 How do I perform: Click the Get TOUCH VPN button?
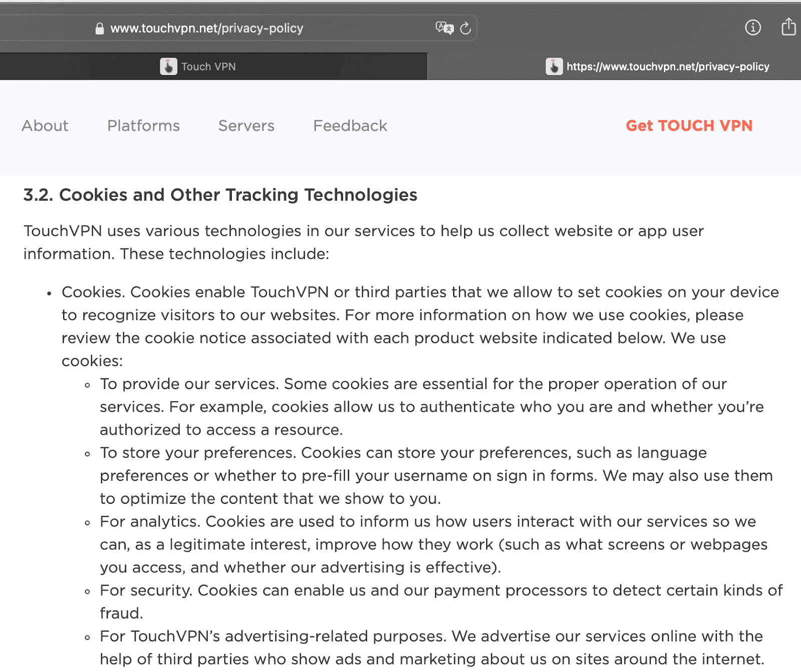coord(689,126)
